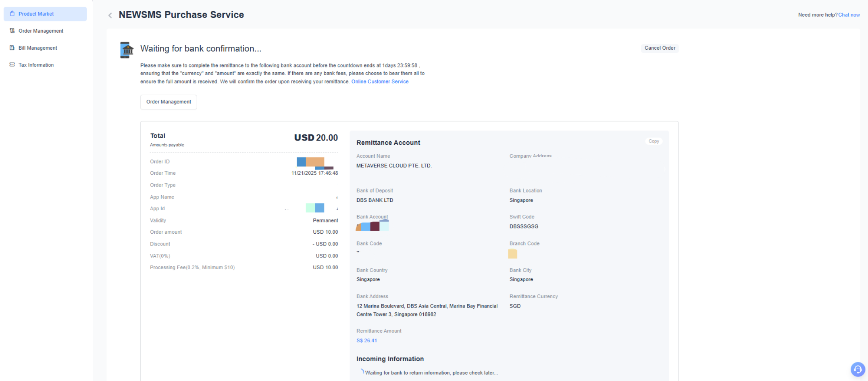This screenshot has width=868, height=381.
Task: Click the Amounts payable caption
Action: pos(167,145)
